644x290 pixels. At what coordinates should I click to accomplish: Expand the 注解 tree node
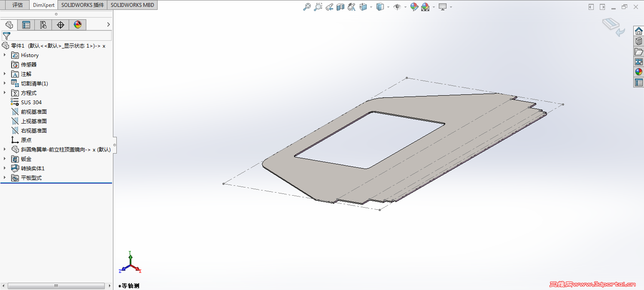pos(5,74)
